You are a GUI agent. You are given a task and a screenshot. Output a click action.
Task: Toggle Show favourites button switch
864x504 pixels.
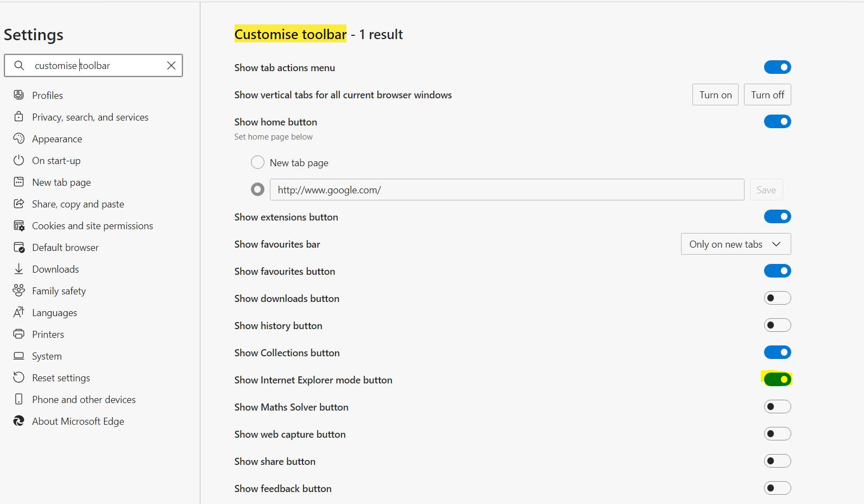777,271
